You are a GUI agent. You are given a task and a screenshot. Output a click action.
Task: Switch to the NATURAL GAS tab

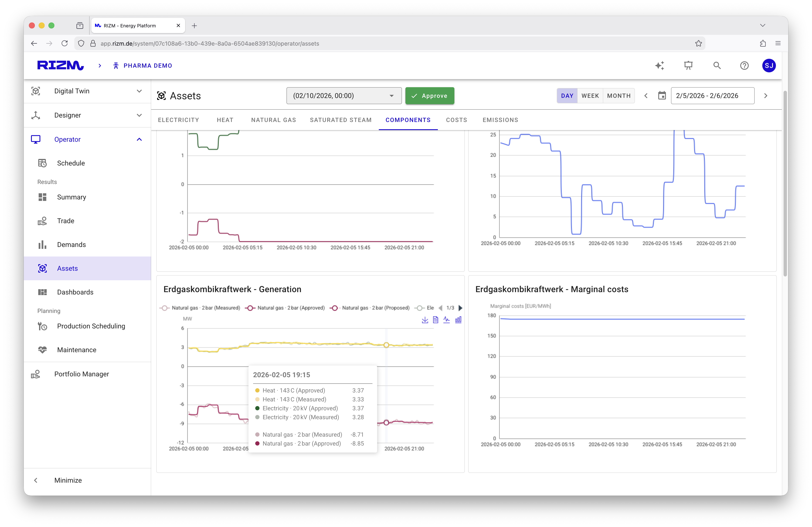tap(274, 120)
